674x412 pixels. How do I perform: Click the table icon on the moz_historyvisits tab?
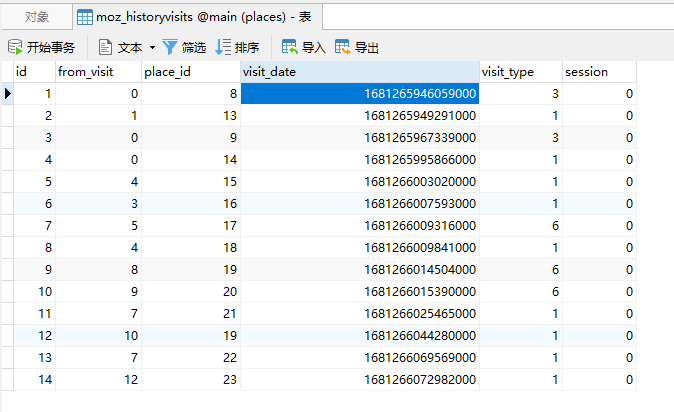click(84, 17)
